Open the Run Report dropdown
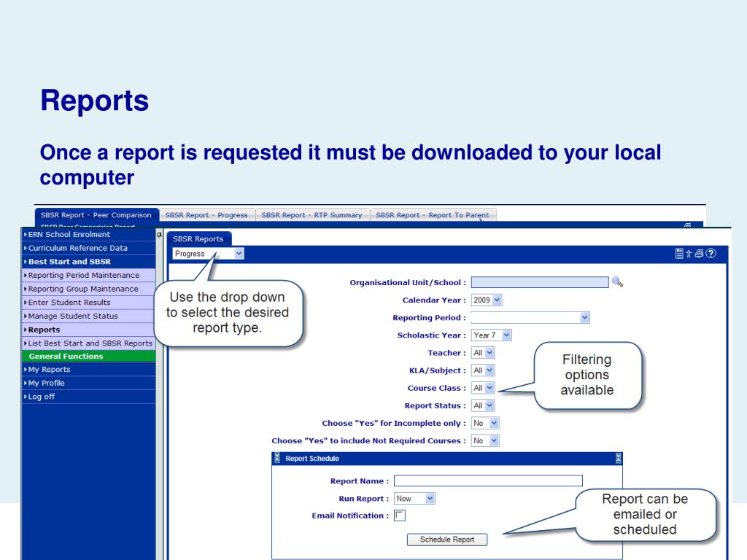The height and width of the screenshot is (560, 747). click(x=414, y=498)
